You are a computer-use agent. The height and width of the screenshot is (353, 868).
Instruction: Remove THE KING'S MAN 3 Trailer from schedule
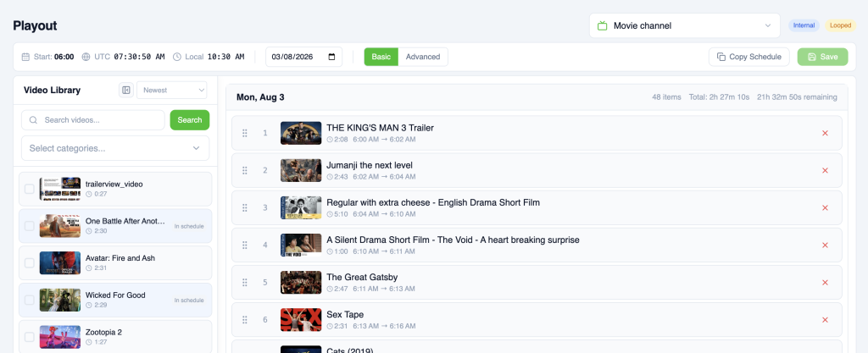pos(825,133)
